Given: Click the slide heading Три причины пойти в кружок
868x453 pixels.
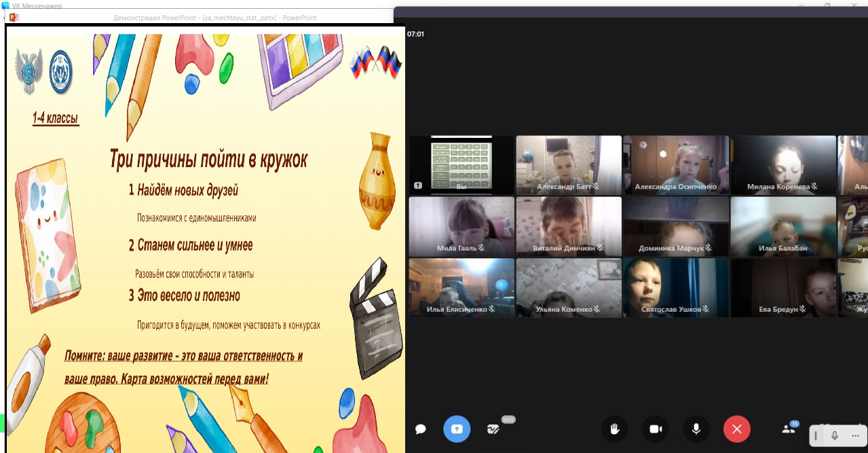Looking at the screenshot, I should click(x=208, y=160).
